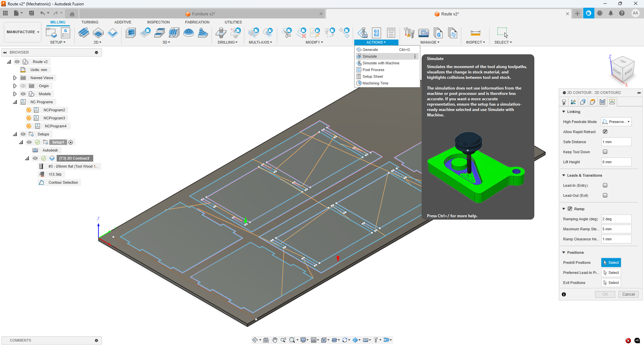Toggle visibility of Route v2 root
Viewport: 644px width, 346px height.
click(17, 62)
